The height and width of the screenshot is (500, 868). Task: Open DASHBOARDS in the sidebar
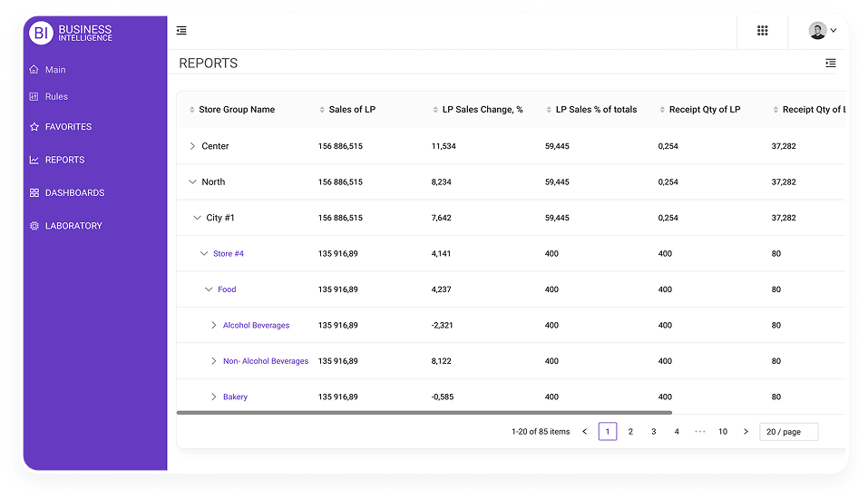(x=74, y=192)
